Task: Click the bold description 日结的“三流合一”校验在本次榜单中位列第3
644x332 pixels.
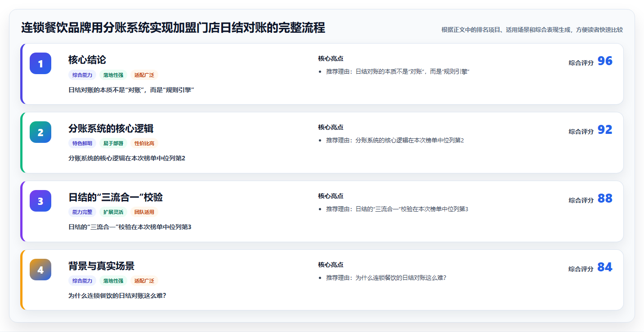Action: tap(130, 227)
